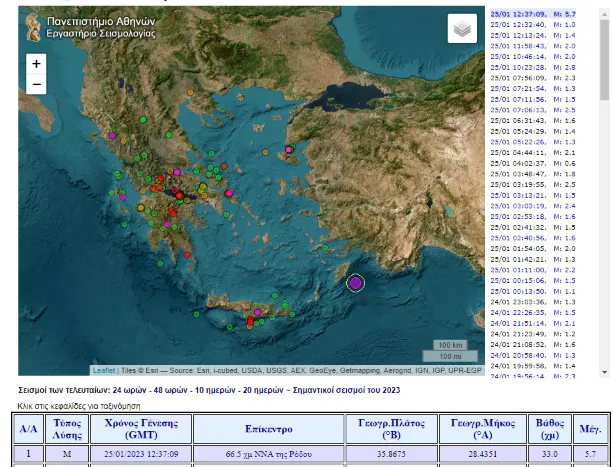613x467 pixels.
Task: Select list entry 25/01 01:54:05 M: 2.0
Action: (x=533, y=249)
